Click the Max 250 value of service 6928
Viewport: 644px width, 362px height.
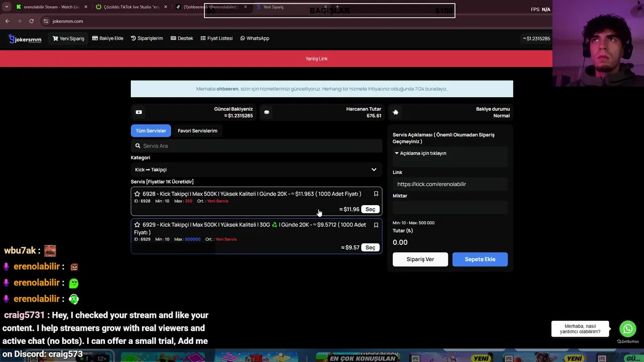[x=189, y=201]
